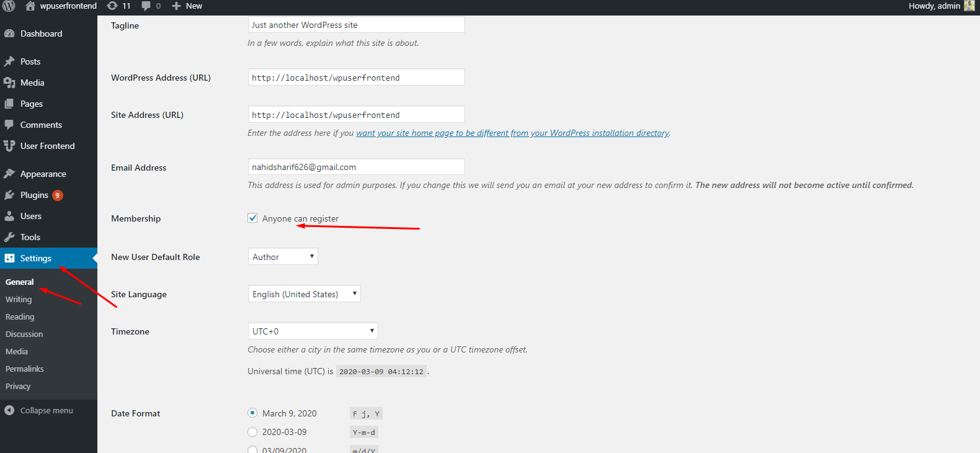
Task: Click the Collapse menu arrow icon
Action: pyautogui.click(x=9, y=410)
